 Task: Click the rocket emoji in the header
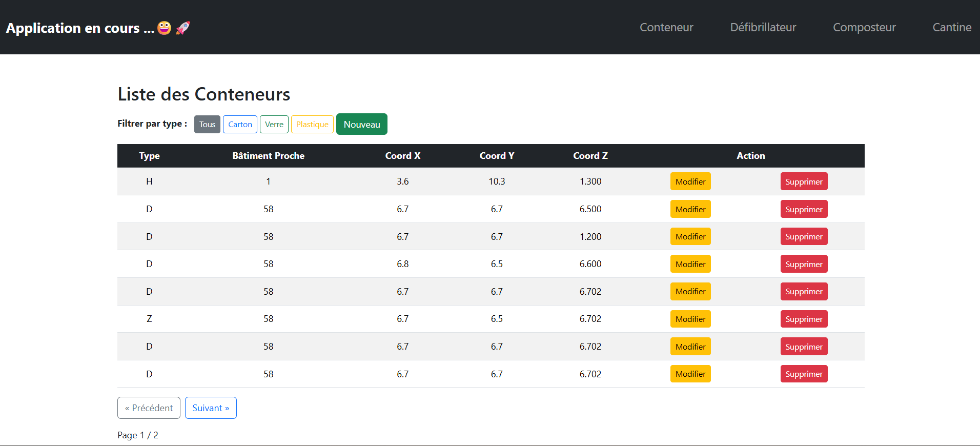[183, 28]
